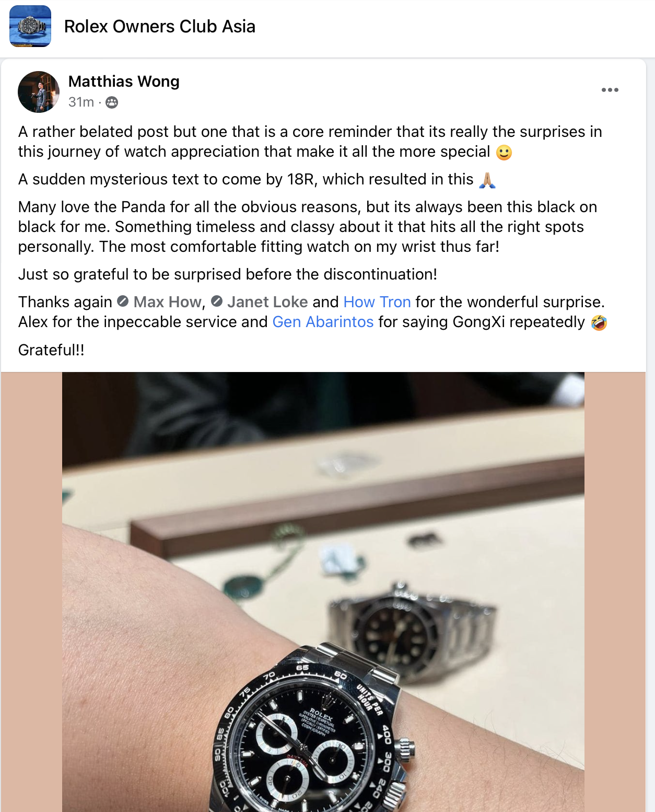Click the group members audience icon
This screenshot has width=655, height=812.
click(112, 102)
